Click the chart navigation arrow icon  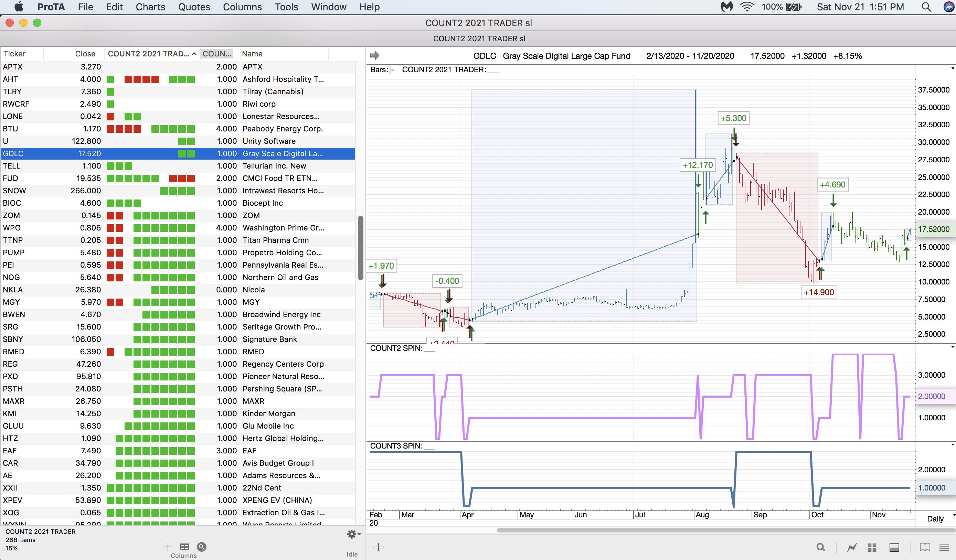pos(375,55)
